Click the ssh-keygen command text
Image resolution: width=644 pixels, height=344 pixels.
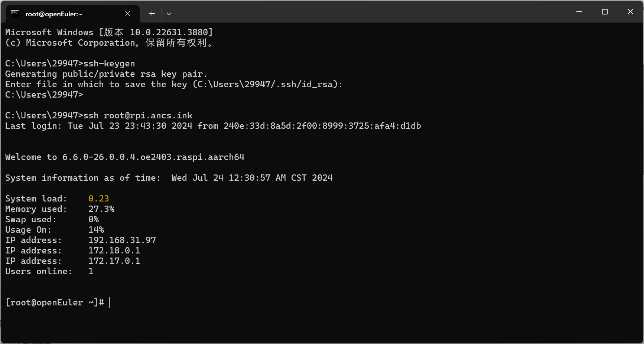[x=109, y=63]
